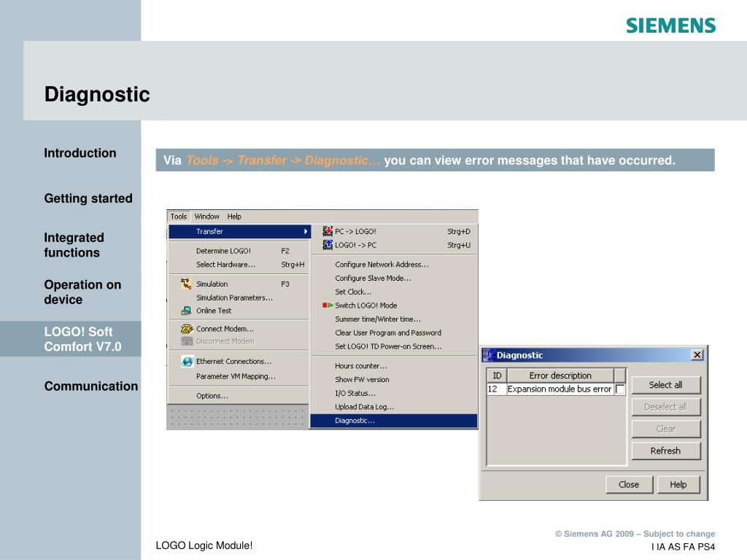Viewport: 747px width, 560px height.
Task: Select Simulation Parameters... entry
Action: [x=239, y=297]
